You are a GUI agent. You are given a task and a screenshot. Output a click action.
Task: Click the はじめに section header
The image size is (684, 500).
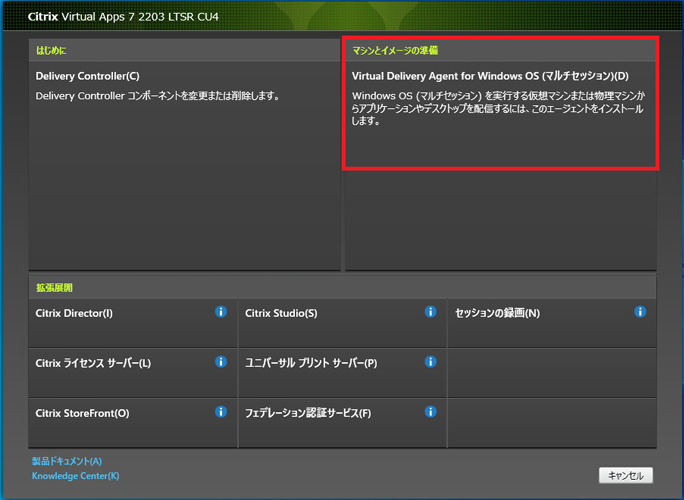pyautogui.click(x=51, y=51)
